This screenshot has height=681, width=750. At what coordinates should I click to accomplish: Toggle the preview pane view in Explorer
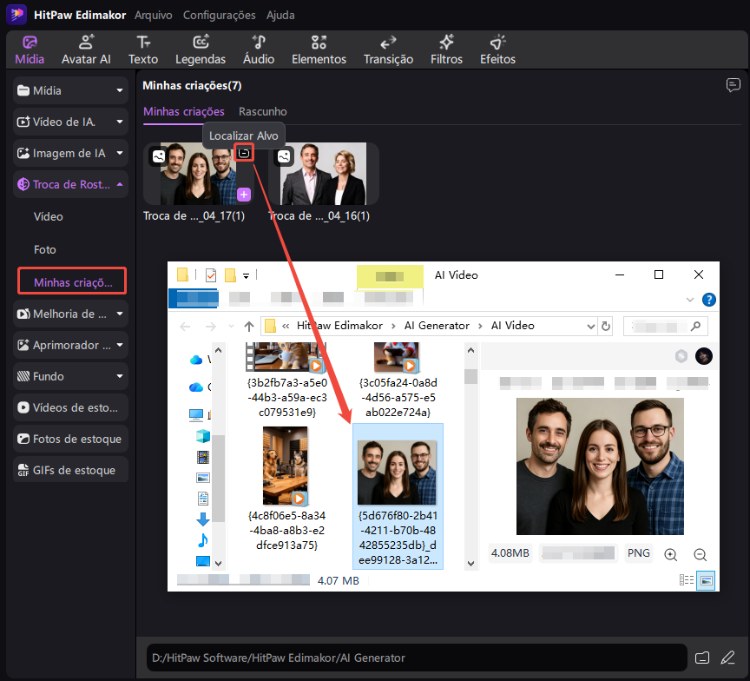tap(706, 580)
